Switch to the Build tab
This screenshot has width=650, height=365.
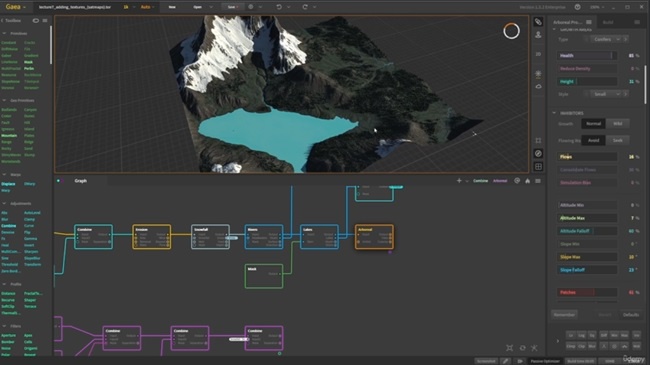pyautogui.click(x=608, y=22)
